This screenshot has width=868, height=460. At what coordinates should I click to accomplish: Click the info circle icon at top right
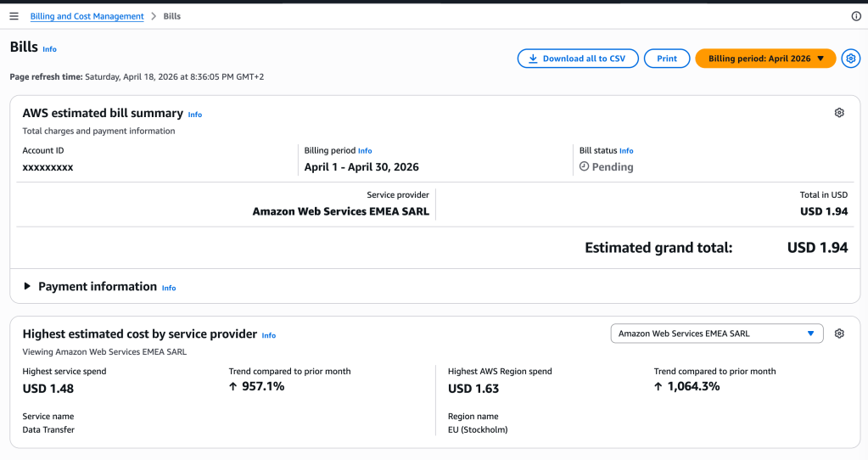point(855,16)
